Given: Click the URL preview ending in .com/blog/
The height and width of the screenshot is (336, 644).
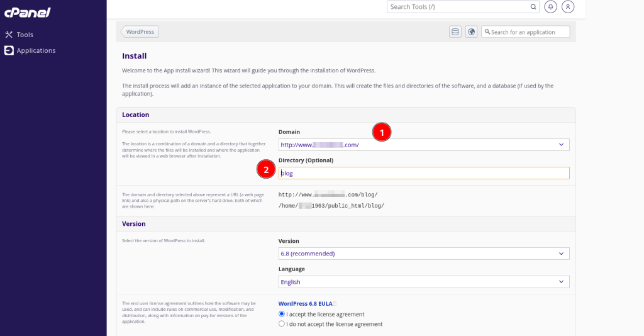Looking at the screenshot, I should (x=328, y=194).
